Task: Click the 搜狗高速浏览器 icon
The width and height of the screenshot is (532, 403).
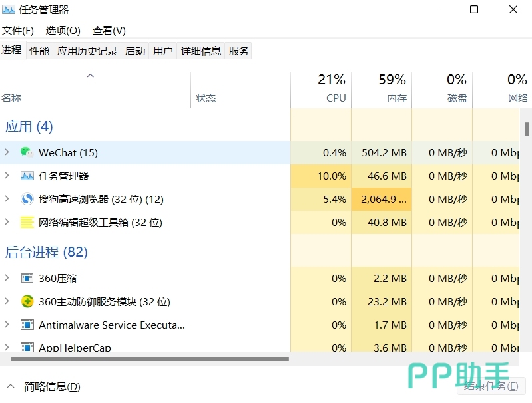Action: (27, 199)
